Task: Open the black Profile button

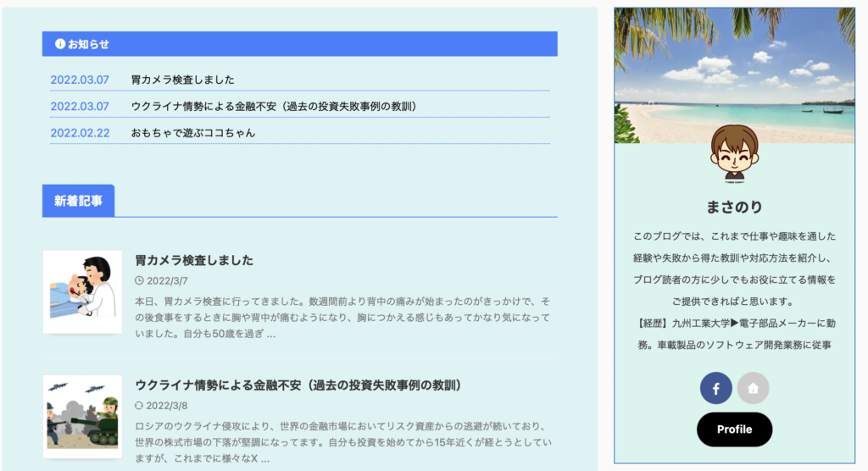Action: (734, 429)
